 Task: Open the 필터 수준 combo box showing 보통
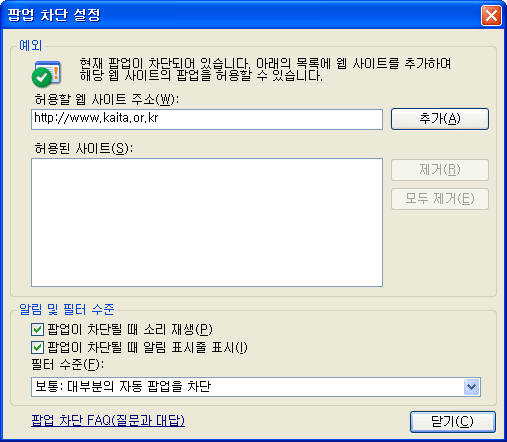(256, 387)
